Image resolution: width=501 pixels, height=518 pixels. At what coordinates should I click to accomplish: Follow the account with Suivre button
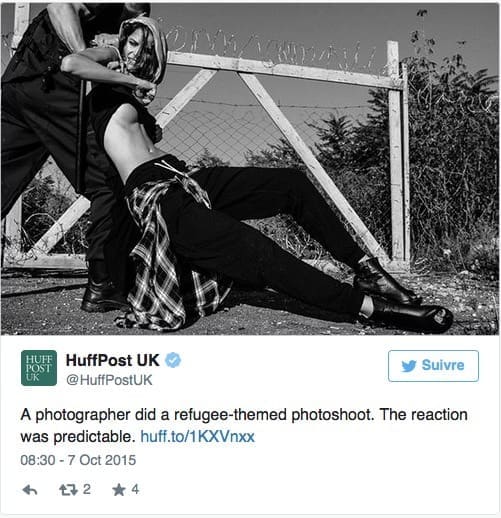[x=433, y=366]
